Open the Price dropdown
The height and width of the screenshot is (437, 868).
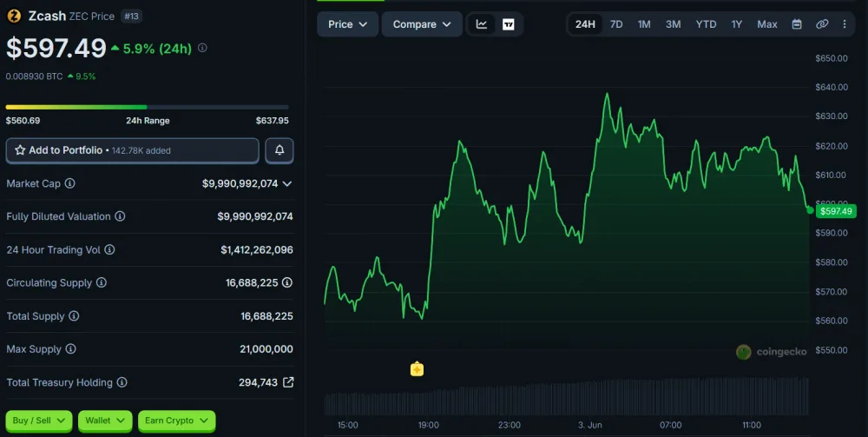tap(348, 24)
